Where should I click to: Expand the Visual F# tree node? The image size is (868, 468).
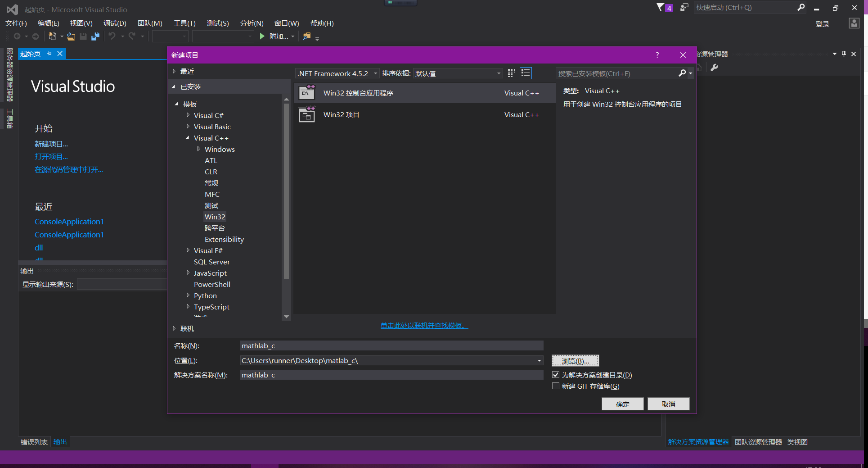coord(188,250)
